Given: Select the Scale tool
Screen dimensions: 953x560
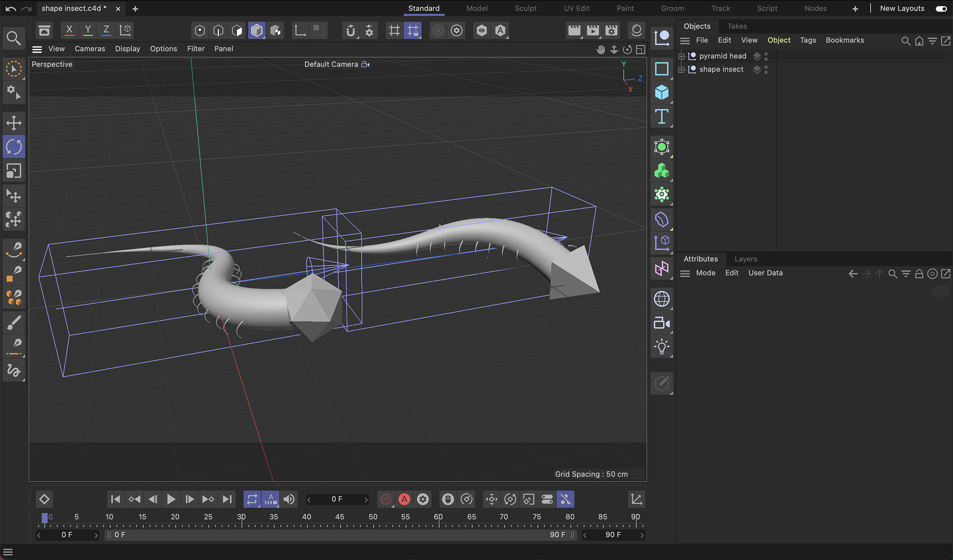Looking at the screenshot, I should [x=13, y=171].
